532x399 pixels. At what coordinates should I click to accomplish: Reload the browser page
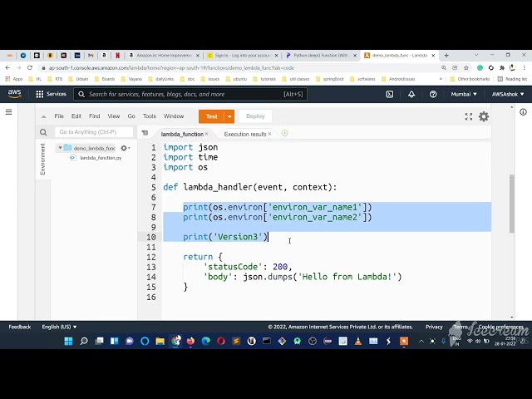click(x=30, y=68)
